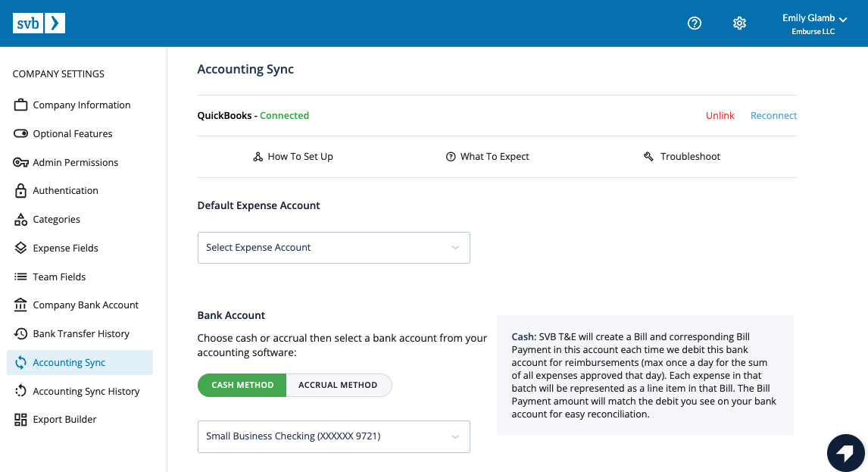
Task: Click the Default Expense Account heading
Action: [258, 205]
